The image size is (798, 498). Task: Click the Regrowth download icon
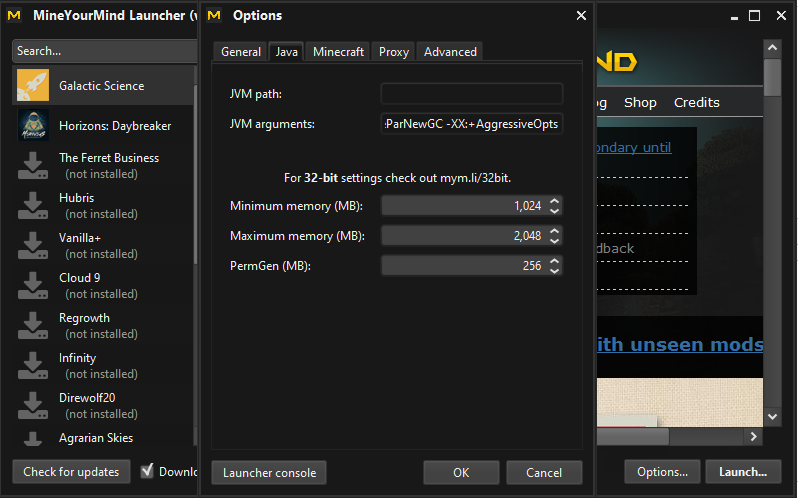pos(33,326)
